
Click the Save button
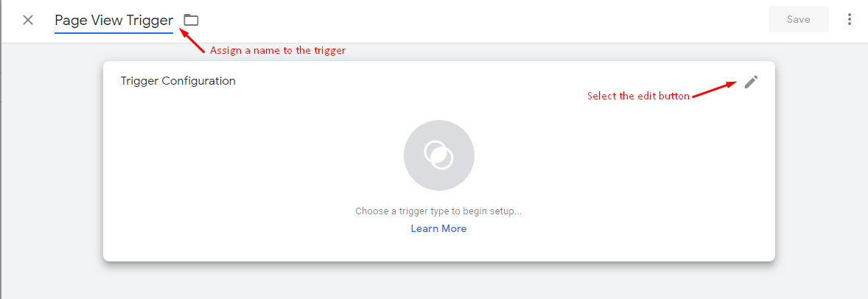pos(798,19)
